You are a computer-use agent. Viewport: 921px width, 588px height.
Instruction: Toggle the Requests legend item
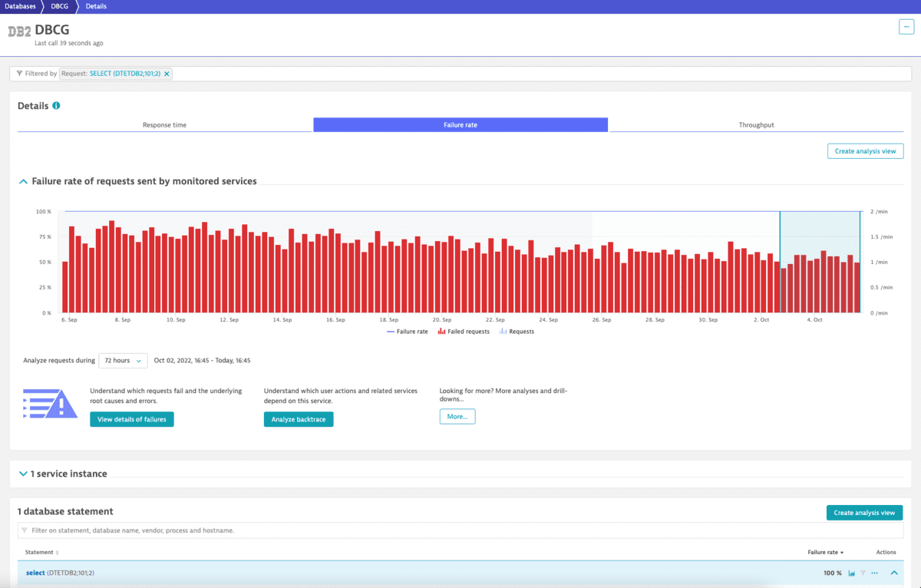click(514, 331)
